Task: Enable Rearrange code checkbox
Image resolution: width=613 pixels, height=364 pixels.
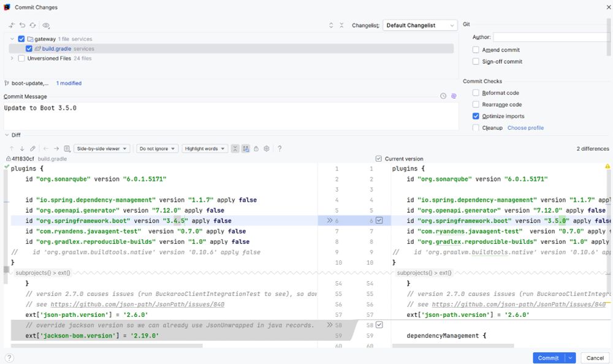Action: coord(476,104)
